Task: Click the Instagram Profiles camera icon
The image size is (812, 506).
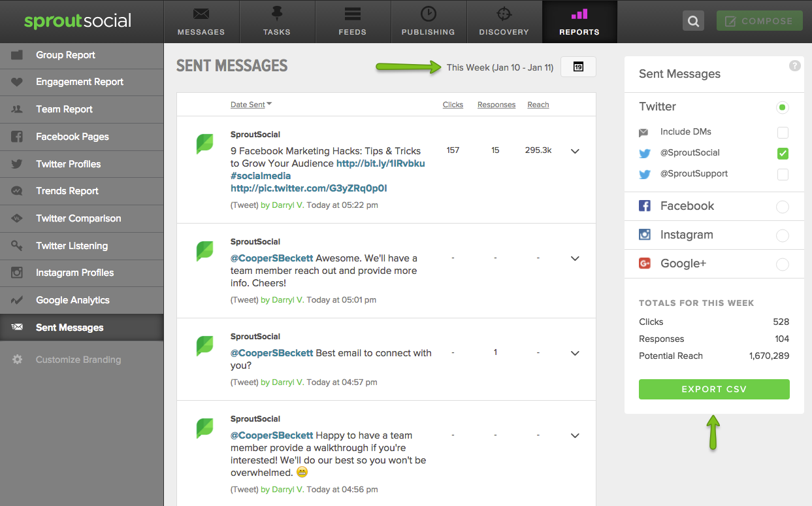Action: click(17, 273)
